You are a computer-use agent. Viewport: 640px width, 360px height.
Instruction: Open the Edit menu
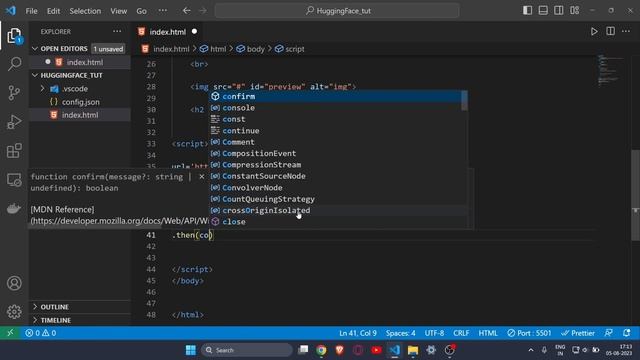point(53,11)
